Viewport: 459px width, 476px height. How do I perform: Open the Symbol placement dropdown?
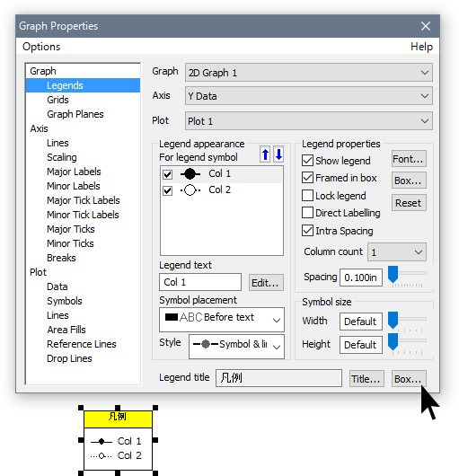[x=222, y=320]
